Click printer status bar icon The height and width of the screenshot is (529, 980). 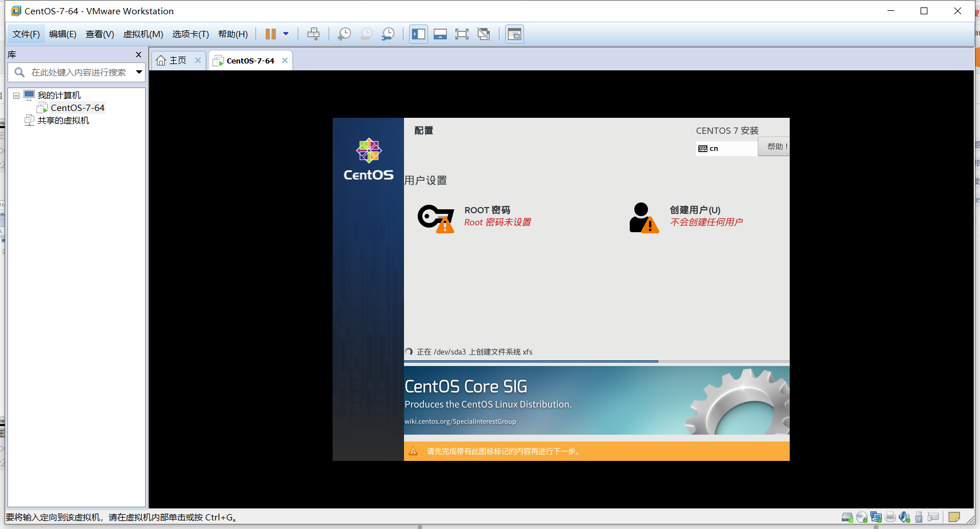890,518
